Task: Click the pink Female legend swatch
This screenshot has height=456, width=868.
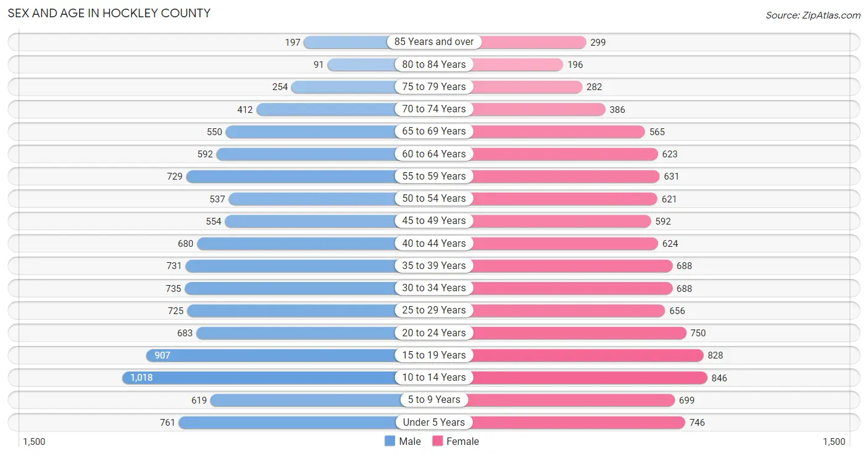Action: pyautogui.click(x=438, y=441)
